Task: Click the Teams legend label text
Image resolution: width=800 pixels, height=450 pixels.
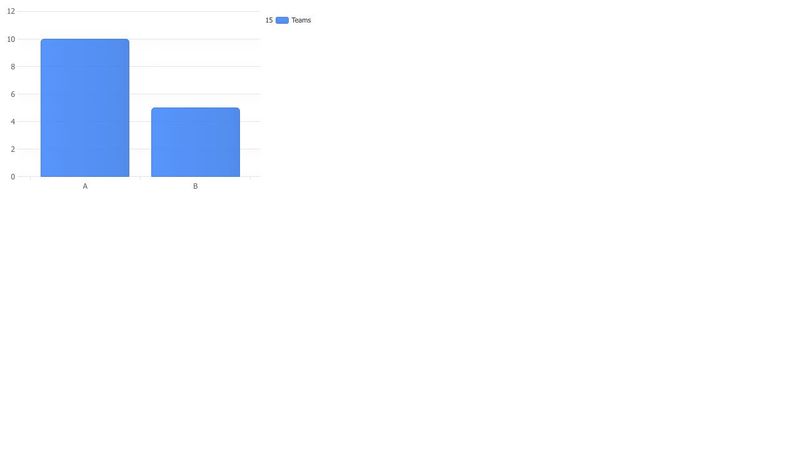Action: (x=301, y=20)
